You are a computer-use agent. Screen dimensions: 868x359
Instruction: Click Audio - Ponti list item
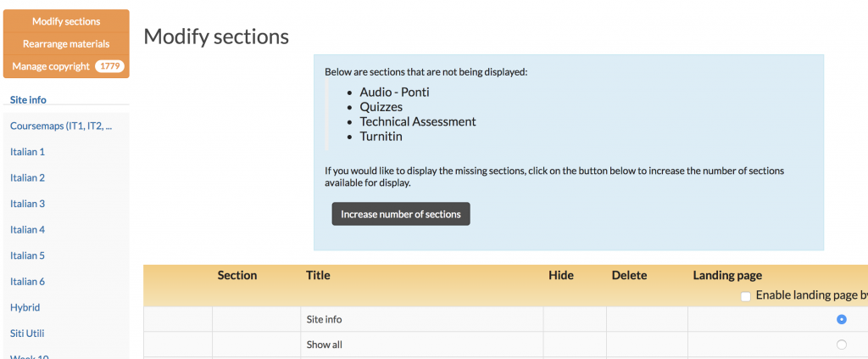(x=394, y=92)
